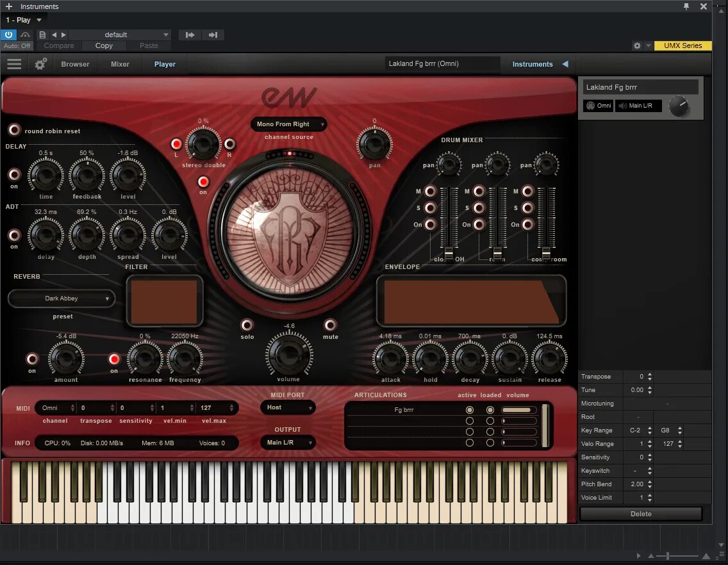Open the plugin settings gear near UMX Series
This screenshot has width=728, height=565.
(637, 45)
